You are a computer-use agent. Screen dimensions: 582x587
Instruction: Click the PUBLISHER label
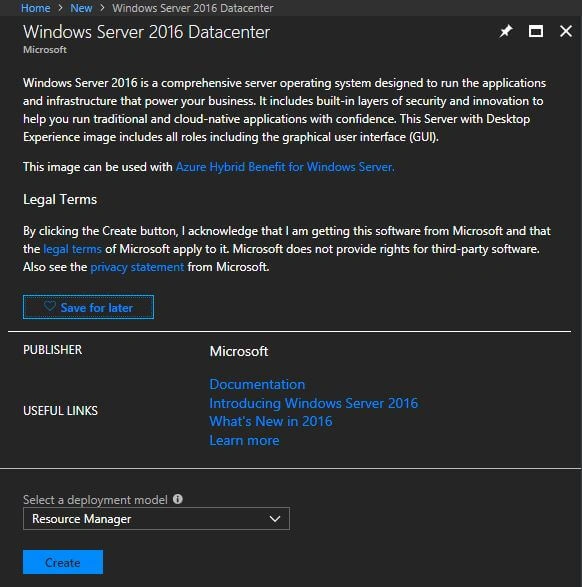pos(52,350)
